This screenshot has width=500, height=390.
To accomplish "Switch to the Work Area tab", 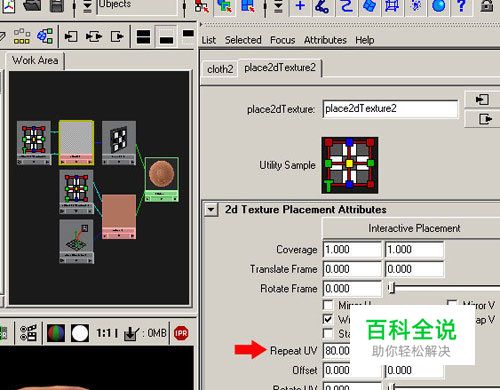I will point(35,60).
